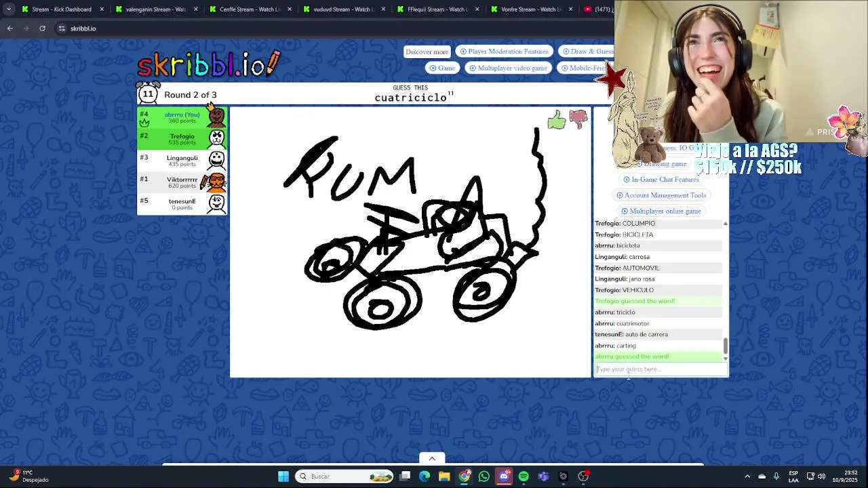Click the 'Round 2 of 3' label
This screenshot has width=868, height=488.
191,95
